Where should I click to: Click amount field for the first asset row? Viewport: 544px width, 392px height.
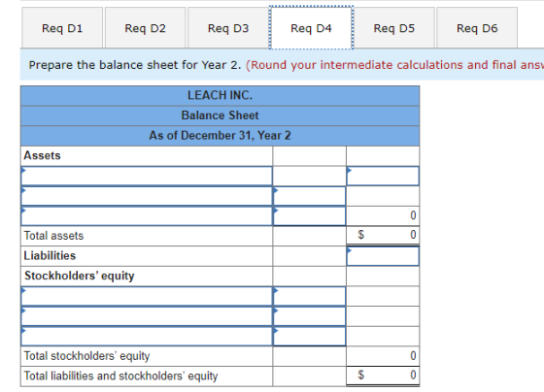(x=383, y=176)
